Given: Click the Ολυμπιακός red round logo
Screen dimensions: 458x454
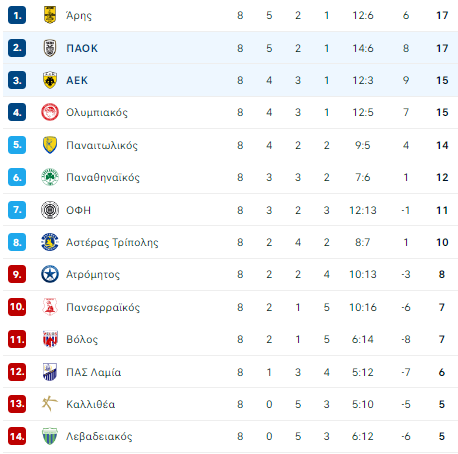Looking at the screenshot, I should pyautogui.click(x=50, y=112).
